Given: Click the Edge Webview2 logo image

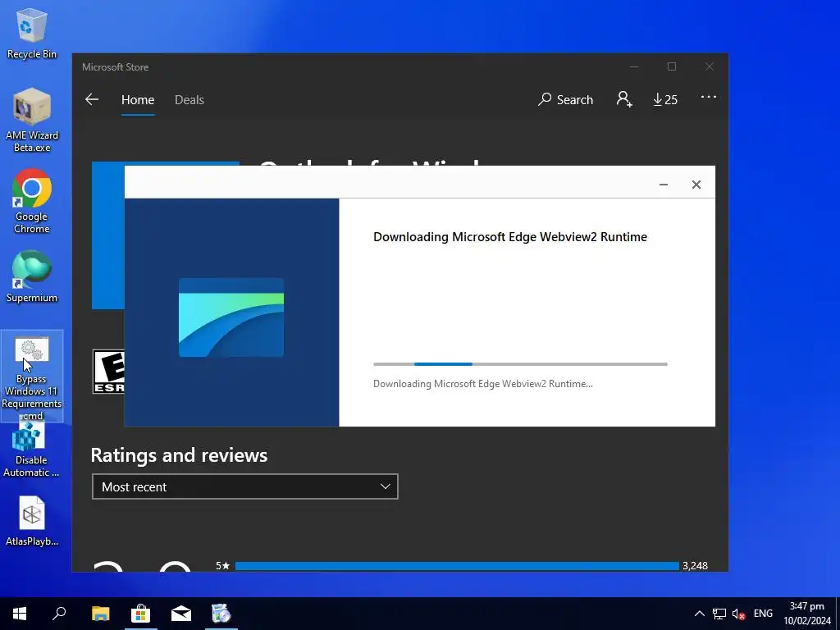Looking at the screenshot, I should (x=231, y=317).
